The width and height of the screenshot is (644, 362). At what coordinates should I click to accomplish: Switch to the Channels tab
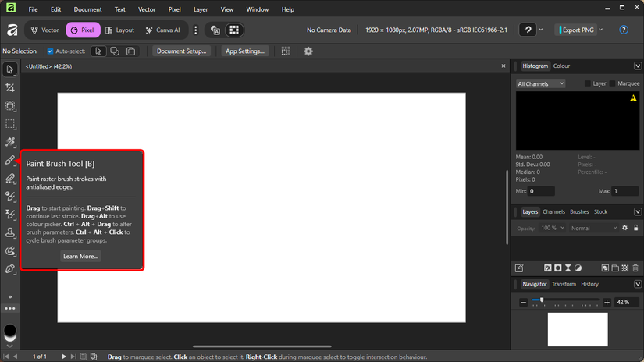[553, 211]
